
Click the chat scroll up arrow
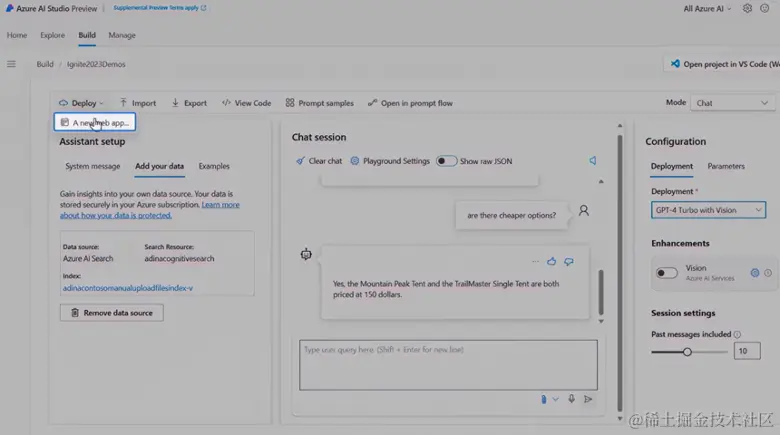tap(601, 182)
